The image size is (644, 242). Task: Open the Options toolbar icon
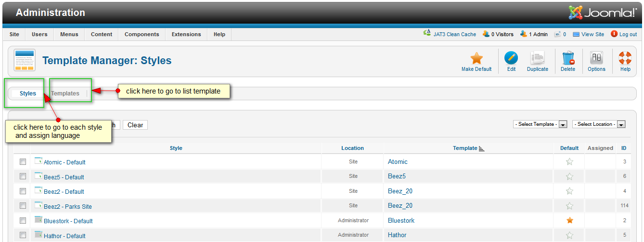(x=596, y=58)
